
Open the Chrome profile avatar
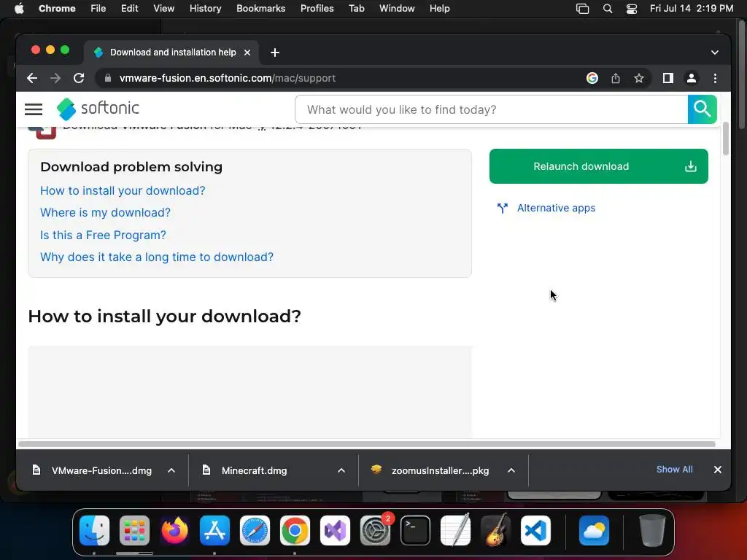tap(692, 78)
